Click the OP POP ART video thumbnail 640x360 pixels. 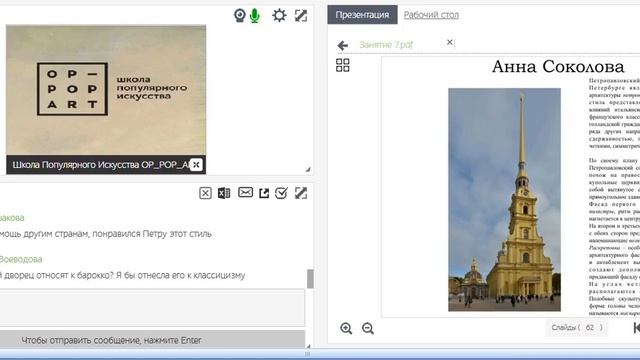pyautogui.click(x=106, y=90)
